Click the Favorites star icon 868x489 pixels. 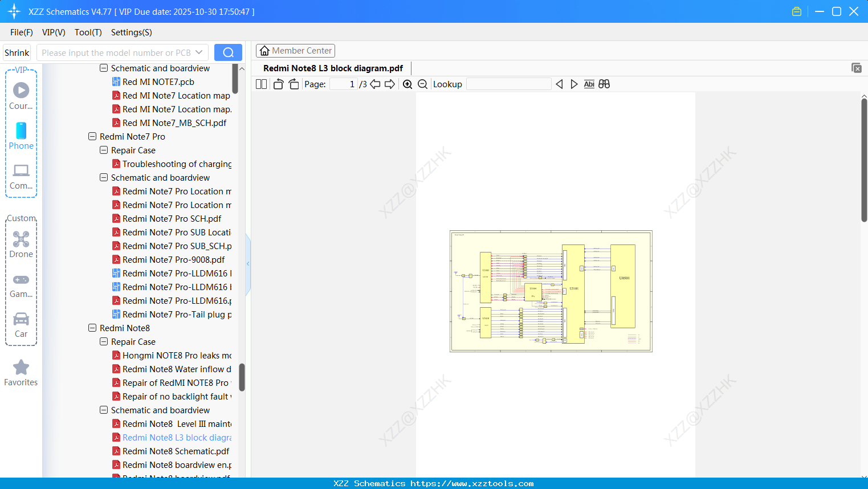21,368
